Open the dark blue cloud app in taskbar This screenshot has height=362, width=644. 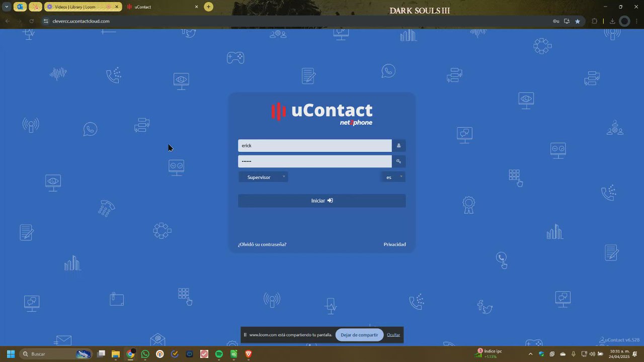pyautogui.click(x=190, y=354)
